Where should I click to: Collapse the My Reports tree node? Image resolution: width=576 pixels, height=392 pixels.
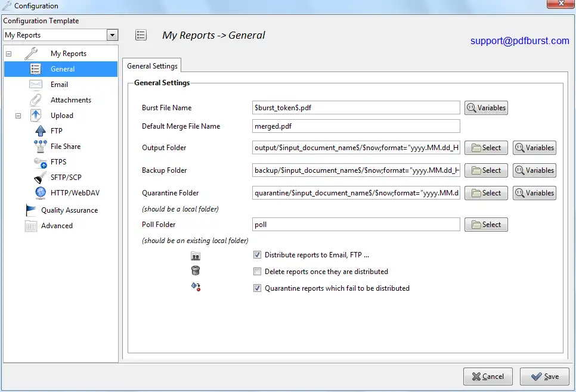[x=8, y=54]
